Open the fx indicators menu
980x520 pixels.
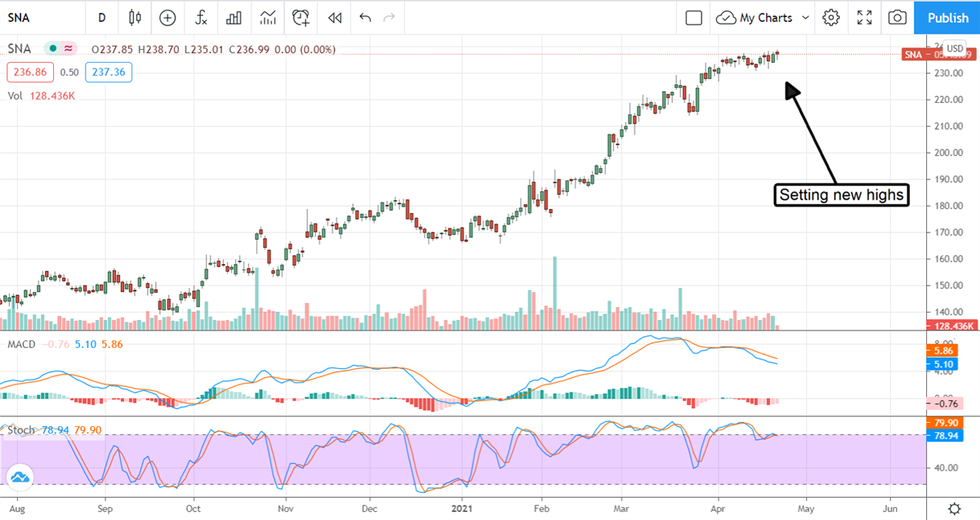click(x=200, y=17)
